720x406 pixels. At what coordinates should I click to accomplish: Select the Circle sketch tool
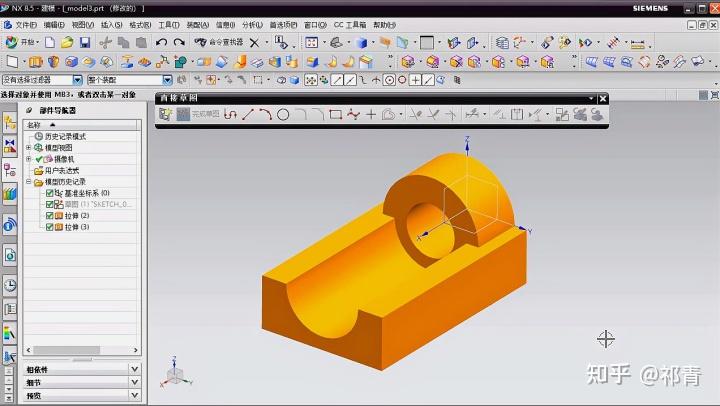[x=283, y=114]
